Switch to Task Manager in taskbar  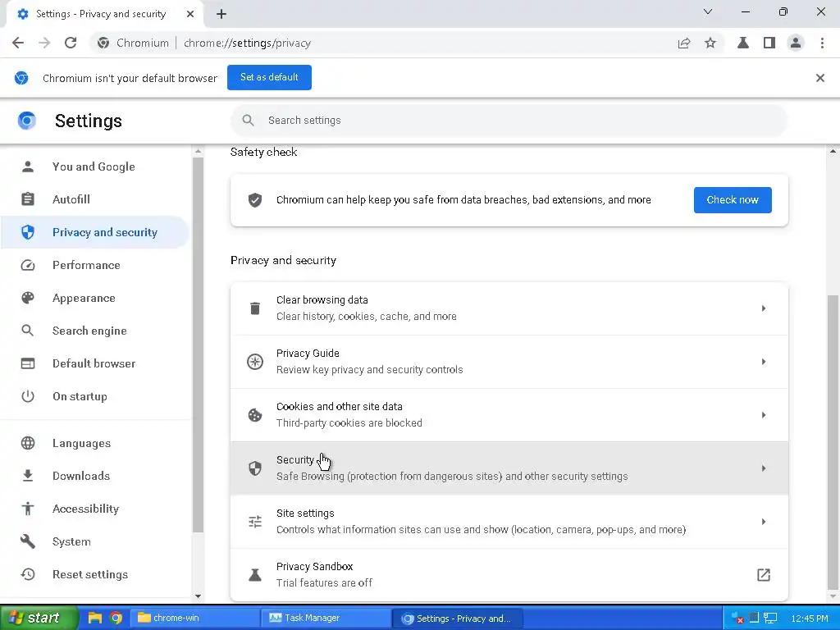326,619
